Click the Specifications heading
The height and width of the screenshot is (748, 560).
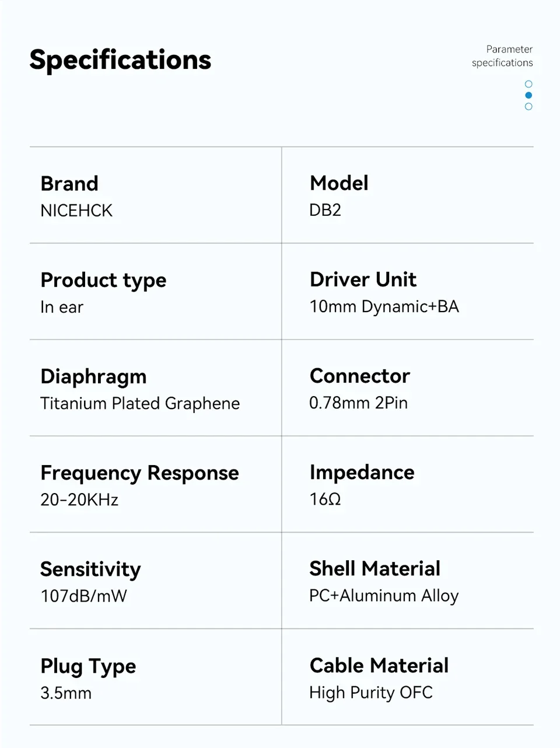click(120, 60)
